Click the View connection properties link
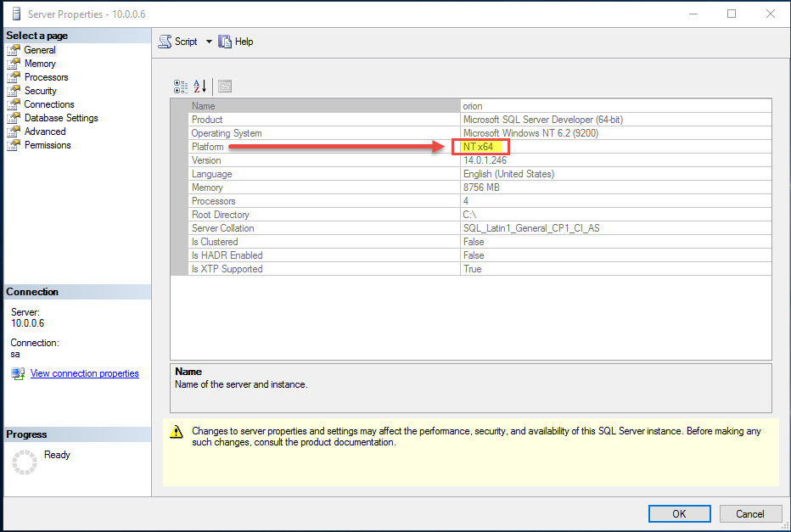 84,373
